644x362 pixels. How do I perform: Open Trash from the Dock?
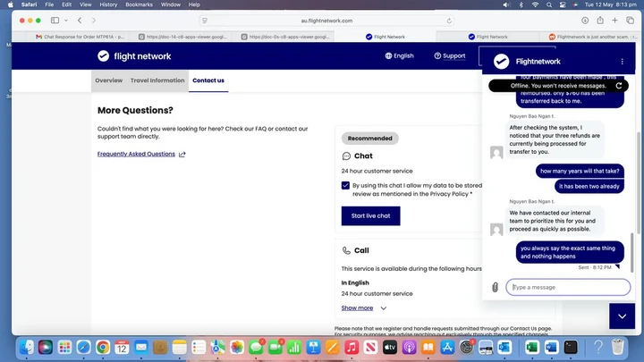617,347
